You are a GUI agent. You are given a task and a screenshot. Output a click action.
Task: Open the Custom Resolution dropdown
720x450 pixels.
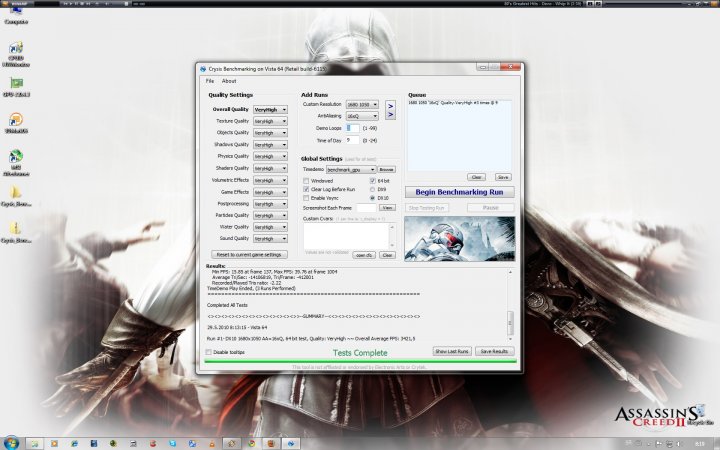pyautogui.click(x=362, y=105)
